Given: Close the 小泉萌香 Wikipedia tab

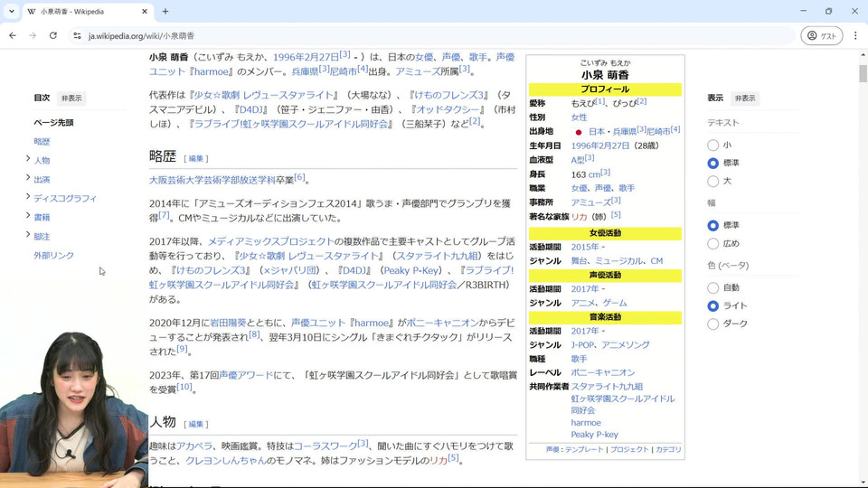Looking at the screenshot, I should [x=145, y=11].
